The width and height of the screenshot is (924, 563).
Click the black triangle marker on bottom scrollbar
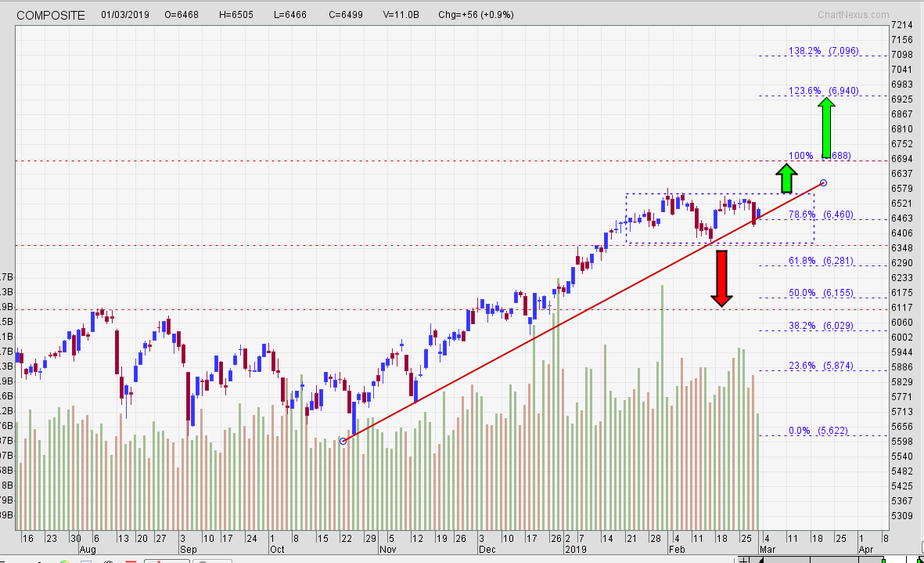pos(761,559)
